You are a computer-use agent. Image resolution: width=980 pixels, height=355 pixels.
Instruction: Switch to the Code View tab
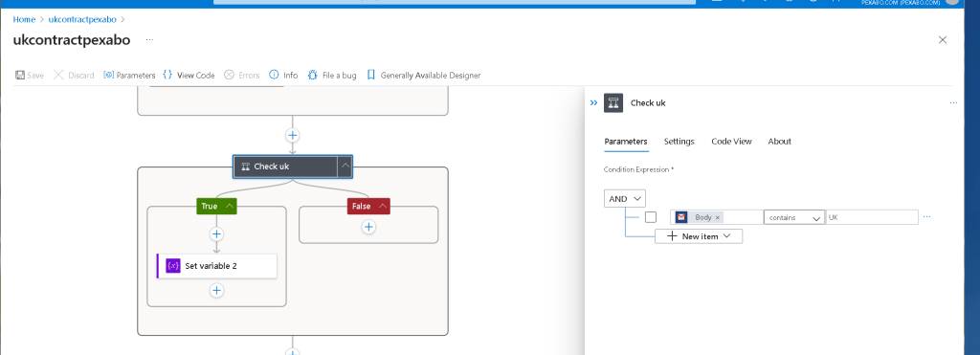(x=731, y=142)
